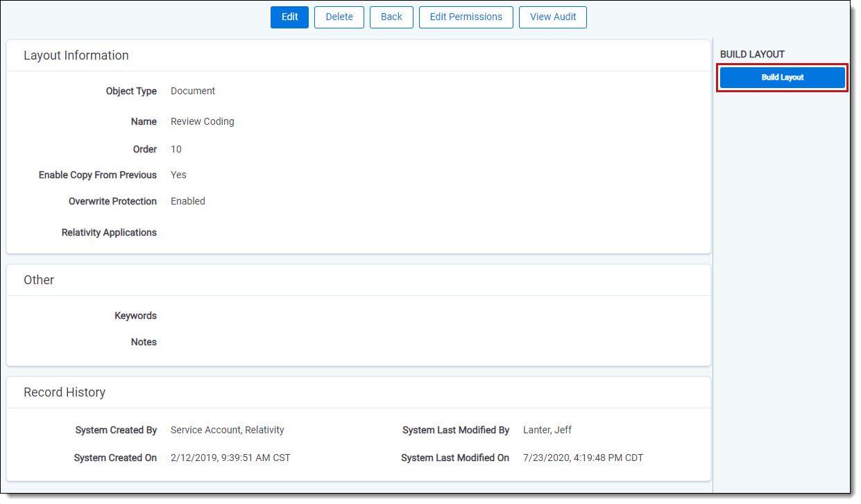Go back using the Back button

tap(391, 17)
